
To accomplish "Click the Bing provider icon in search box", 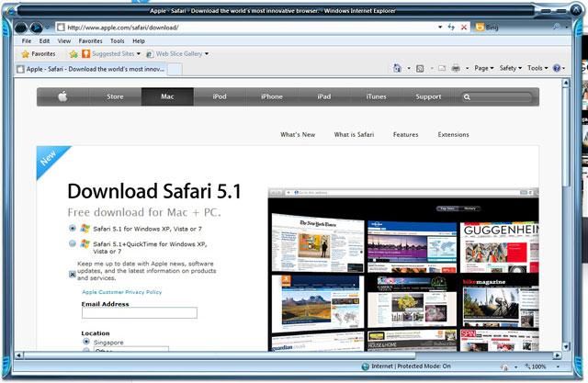I will (480, 27).
